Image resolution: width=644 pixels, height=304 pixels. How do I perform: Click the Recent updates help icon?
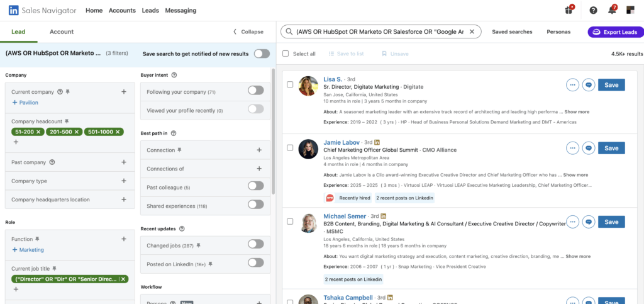coord(182,228)
